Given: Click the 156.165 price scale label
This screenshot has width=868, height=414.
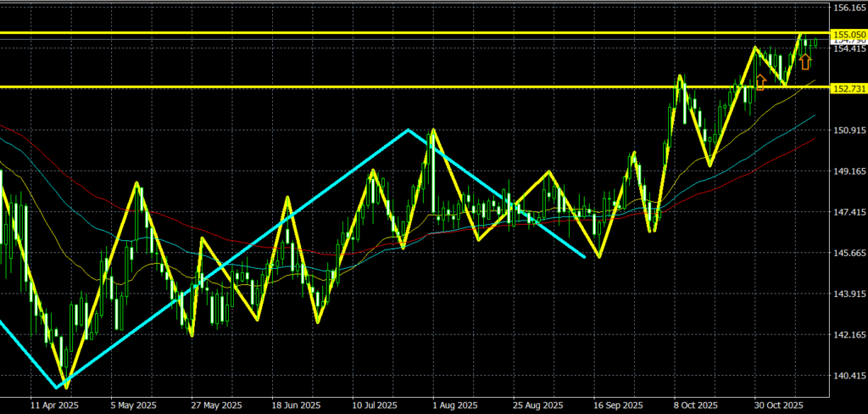Looking at the screenshot, I should (x=849, y=8).
